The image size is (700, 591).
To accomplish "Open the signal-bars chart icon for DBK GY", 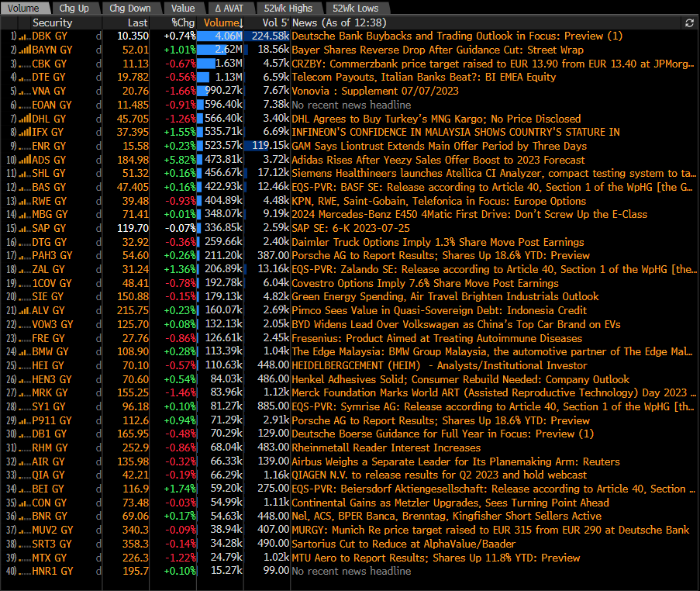I will pos(25,36).
